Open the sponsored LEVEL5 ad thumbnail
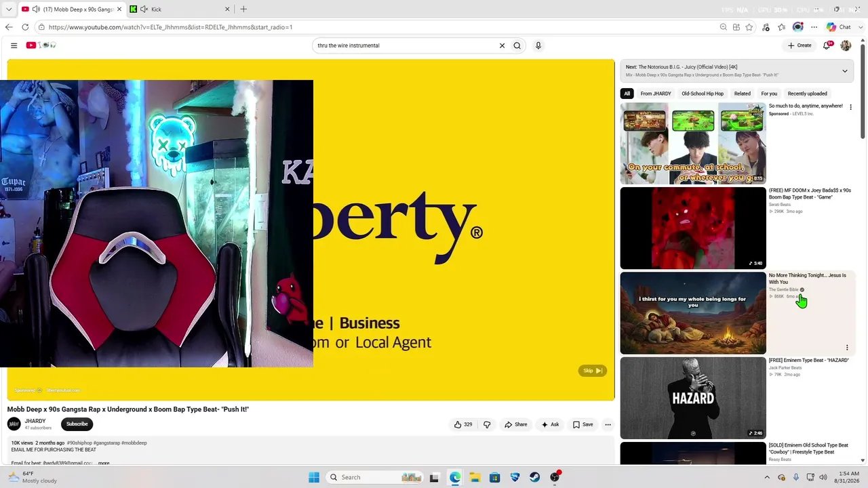This screenshot has width=868, height=488. coord(693,143)
